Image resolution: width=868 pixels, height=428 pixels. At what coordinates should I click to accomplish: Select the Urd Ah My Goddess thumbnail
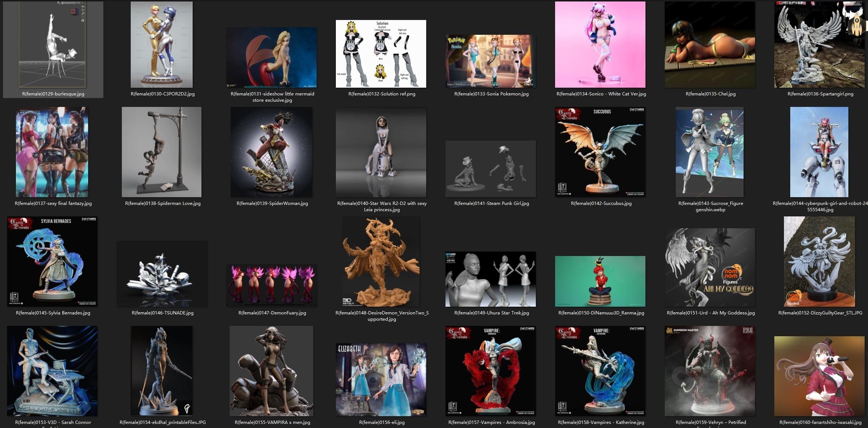710,268
